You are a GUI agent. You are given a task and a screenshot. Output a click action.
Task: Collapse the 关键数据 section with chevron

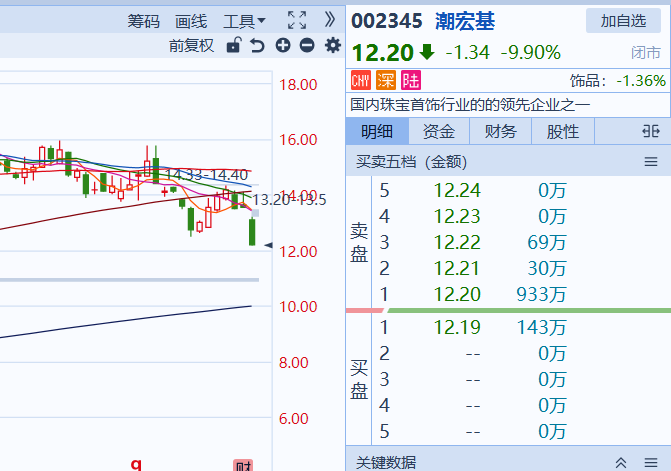click(621, 462)
